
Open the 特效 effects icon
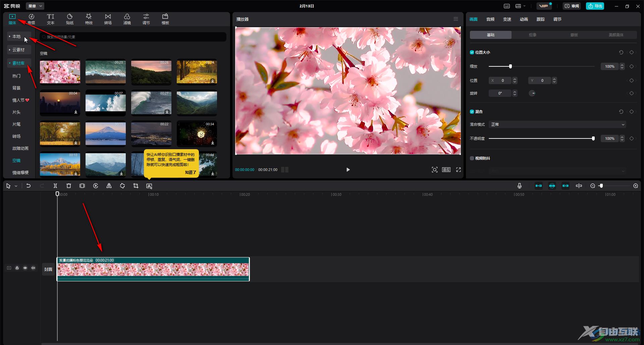(x=89, y=19)
